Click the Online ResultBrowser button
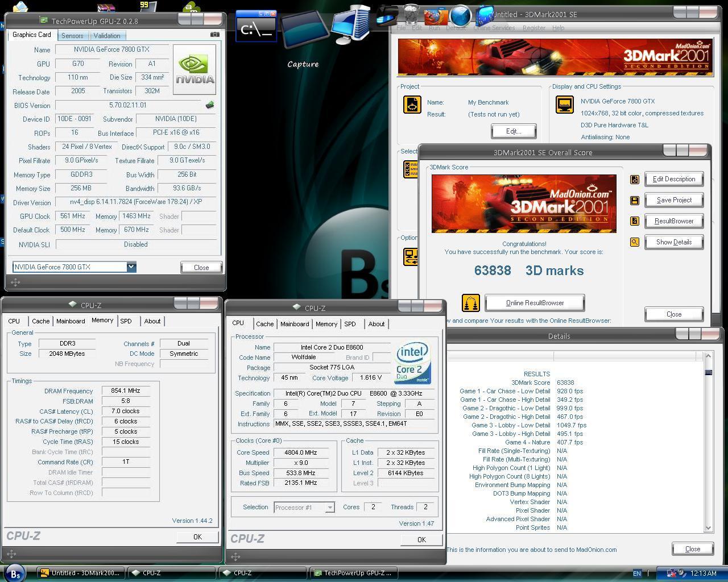The width and height of the screenshot is (728, 582). click(535, 303)
